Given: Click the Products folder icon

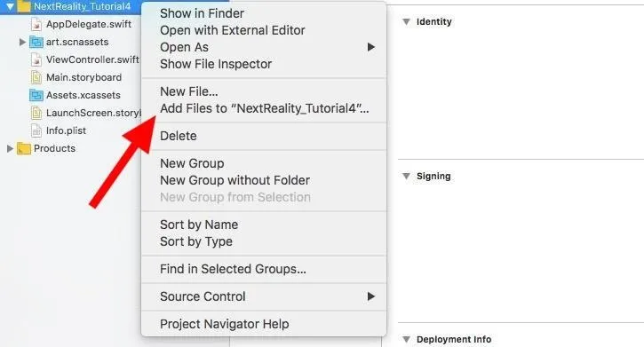Looking at the screenshot, I should pos(24,148).
